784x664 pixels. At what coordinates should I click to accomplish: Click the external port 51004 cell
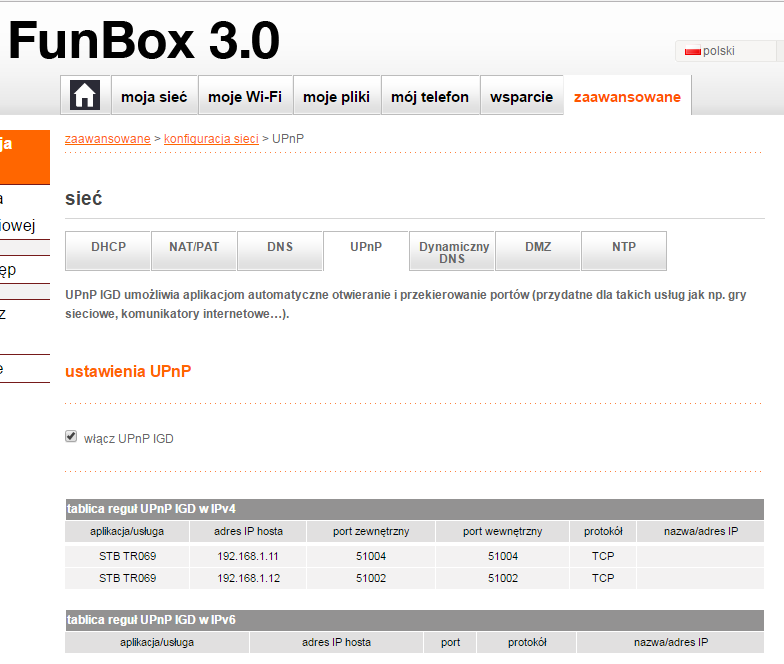point(371,556)
